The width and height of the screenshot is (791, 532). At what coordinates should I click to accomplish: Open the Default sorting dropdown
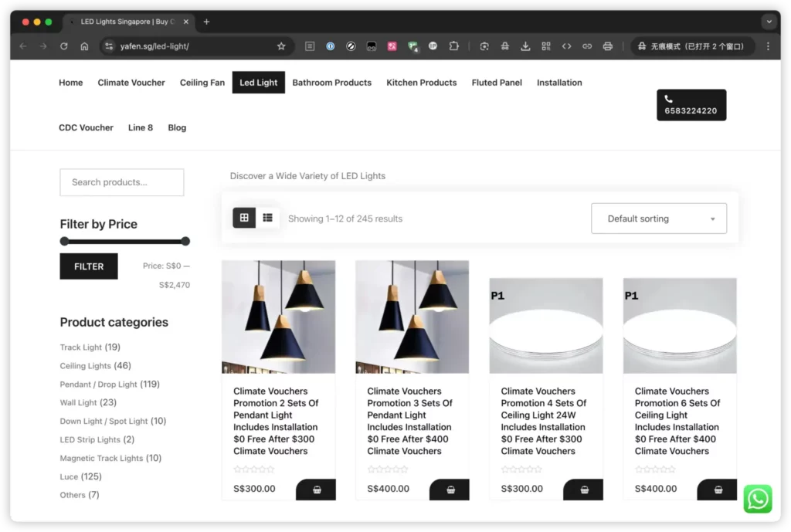pos(659,219)
